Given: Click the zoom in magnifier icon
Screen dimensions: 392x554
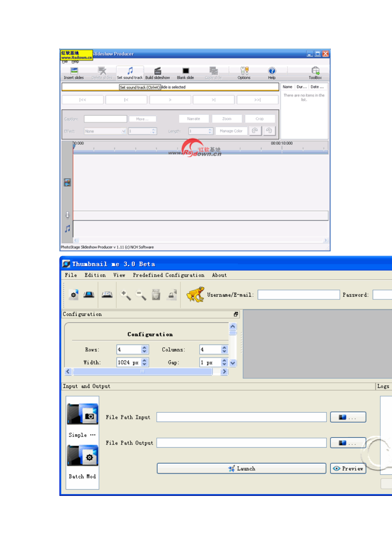Looking at the screenshot, I should click(x=126, y=295).
